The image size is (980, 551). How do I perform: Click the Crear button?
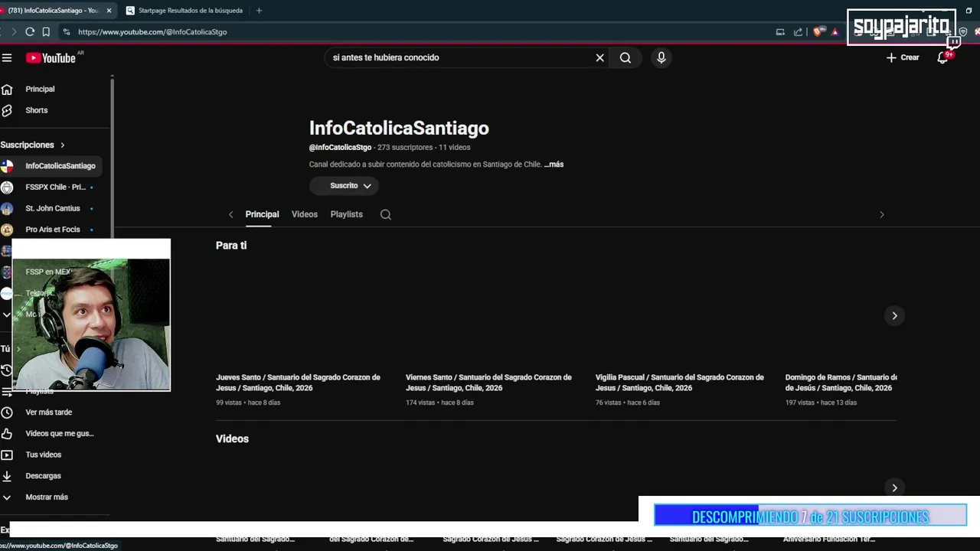tap(903, 57)
